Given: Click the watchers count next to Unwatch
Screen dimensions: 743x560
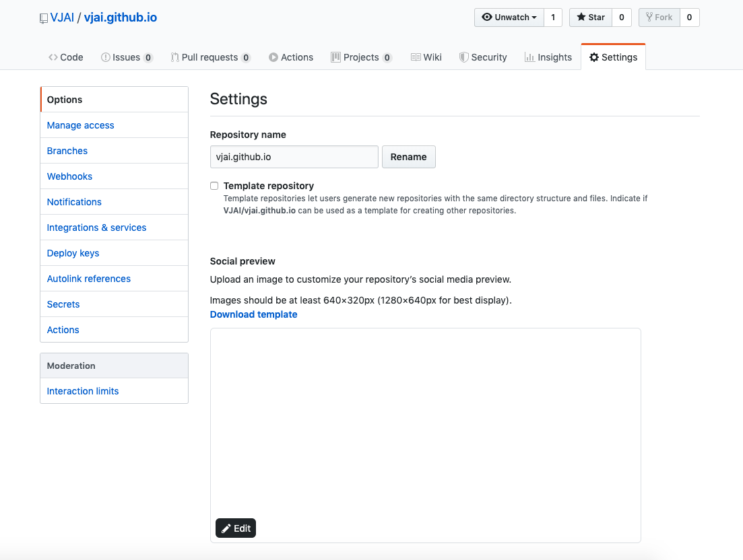Looking at the screenshot, I should pyautogui.click(x=553, y=17).
